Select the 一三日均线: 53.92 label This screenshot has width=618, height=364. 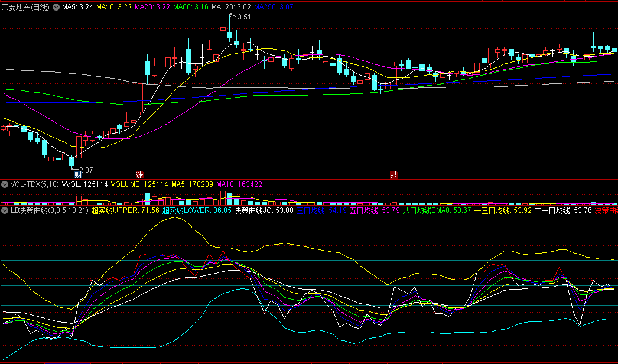click(x=503, y=210)
